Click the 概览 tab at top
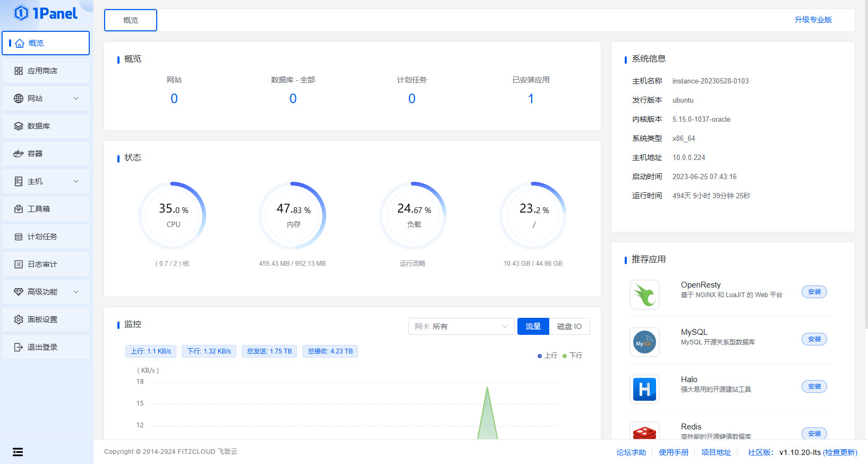Viewport: 868px width, 464px height. 131,20
